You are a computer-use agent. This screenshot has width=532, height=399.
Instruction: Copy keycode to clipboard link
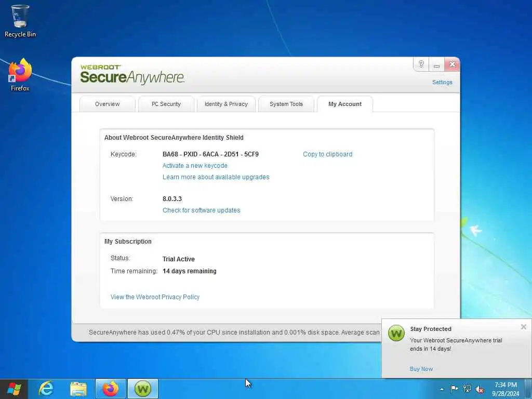click(327, 154)
